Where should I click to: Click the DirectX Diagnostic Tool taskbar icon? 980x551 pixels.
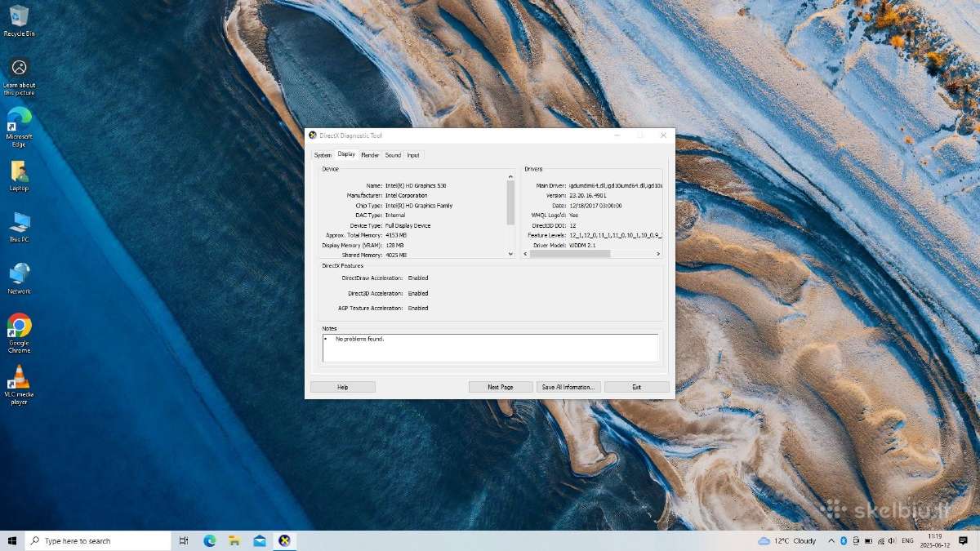tap(284, 540)
